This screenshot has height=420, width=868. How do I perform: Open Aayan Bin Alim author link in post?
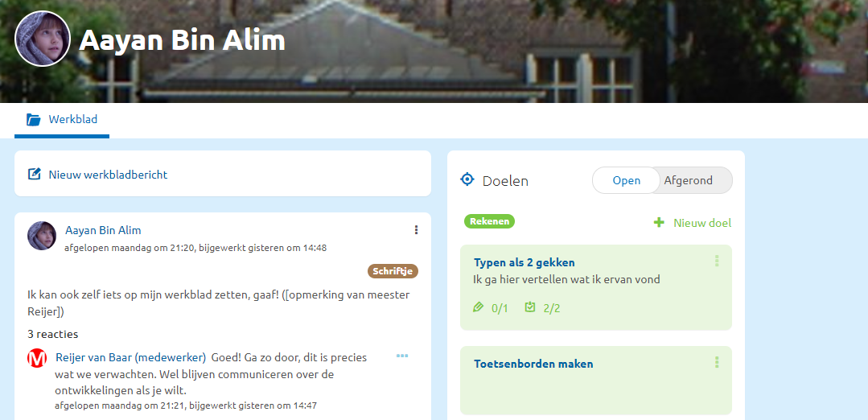[103, 230]
